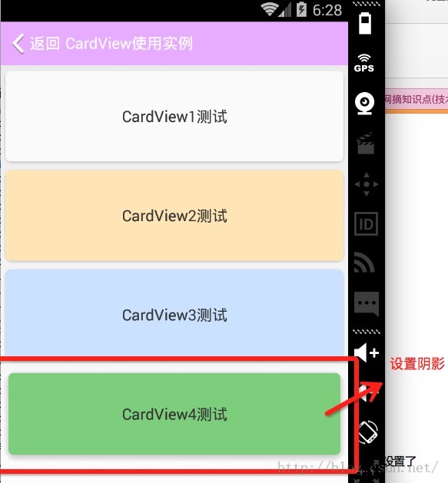Open the screen capture clapperboard icon

(x=366, y=144)
